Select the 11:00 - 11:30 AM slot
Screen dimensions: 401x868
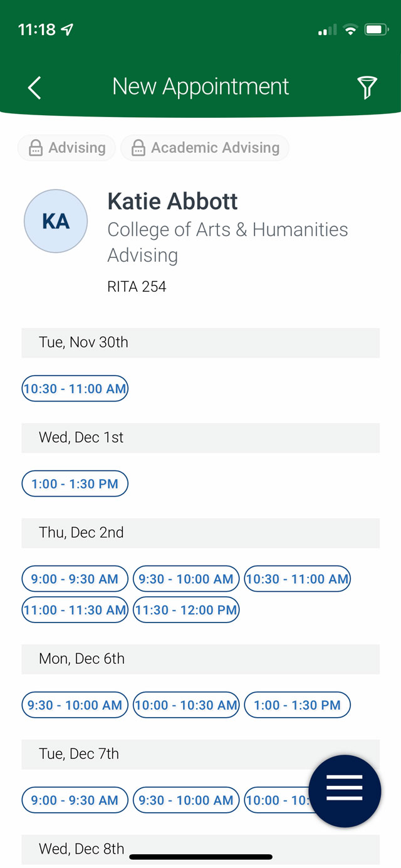coord(75,610)
